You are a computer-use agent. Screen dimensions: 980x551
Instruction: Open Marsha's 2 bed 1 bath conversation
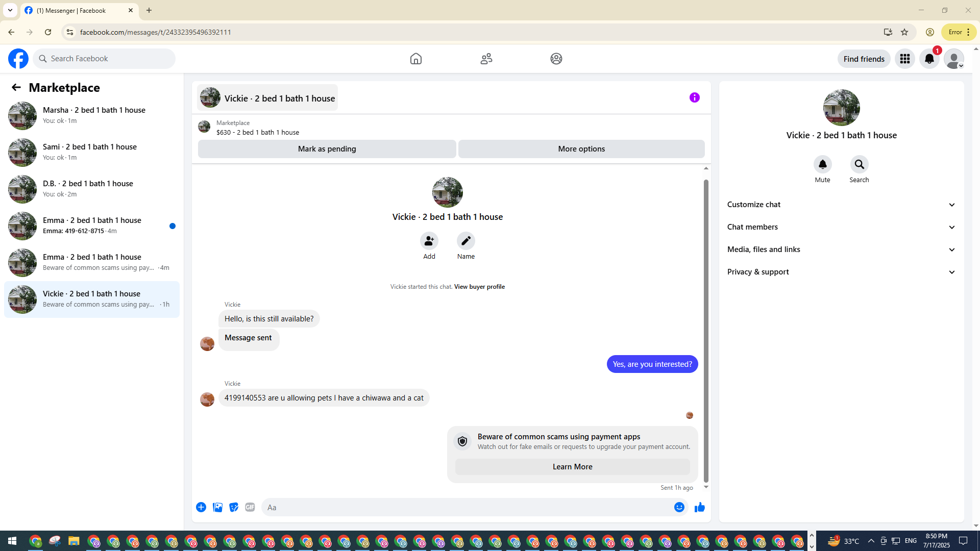(x=92, y=115)
